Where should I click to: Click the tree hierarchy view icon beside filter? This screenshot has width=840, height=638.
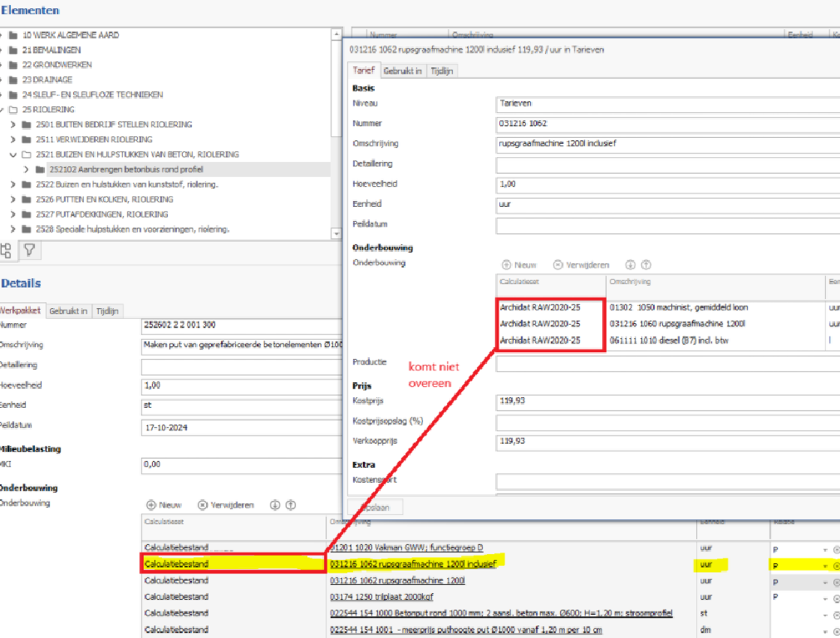(x=7, y=251)
